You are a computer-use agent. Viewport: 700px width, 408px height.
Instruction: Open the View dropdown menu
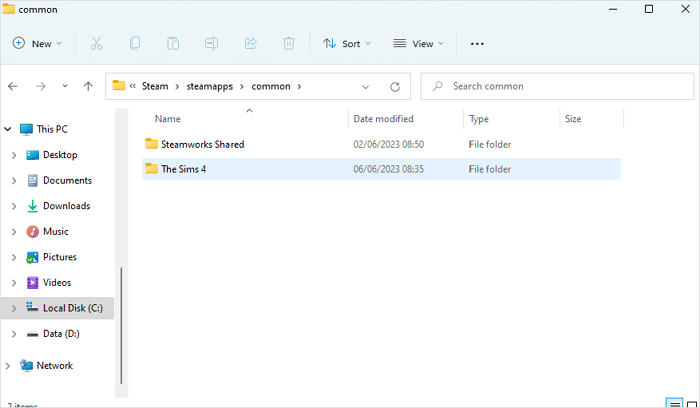point(418,44)
